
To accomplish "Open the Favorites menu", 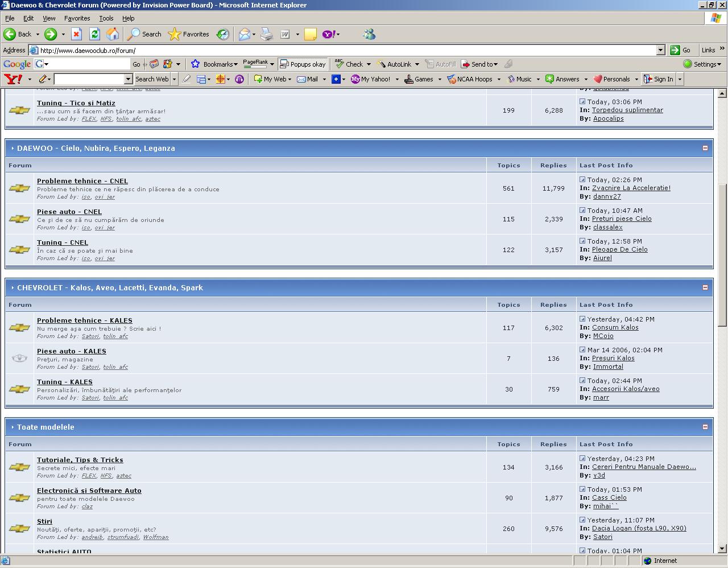I will 77,18.
